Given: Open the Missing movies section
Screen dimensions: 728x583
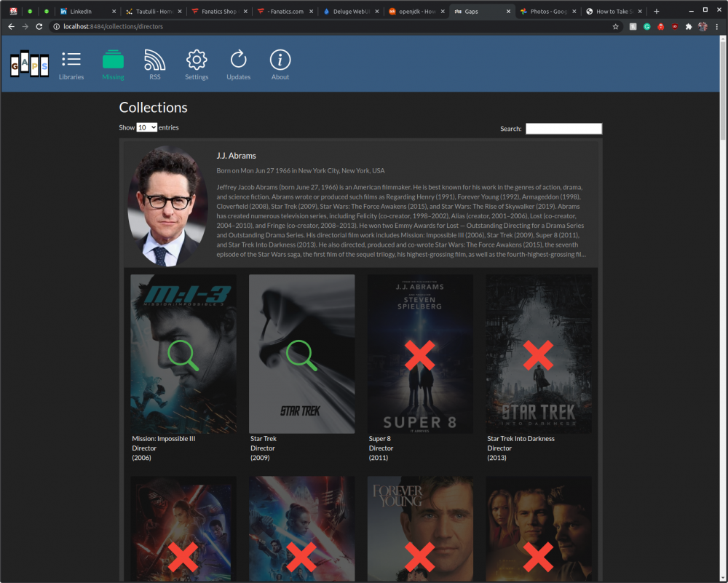Looking at the screenshot, I should coord(113,65).
